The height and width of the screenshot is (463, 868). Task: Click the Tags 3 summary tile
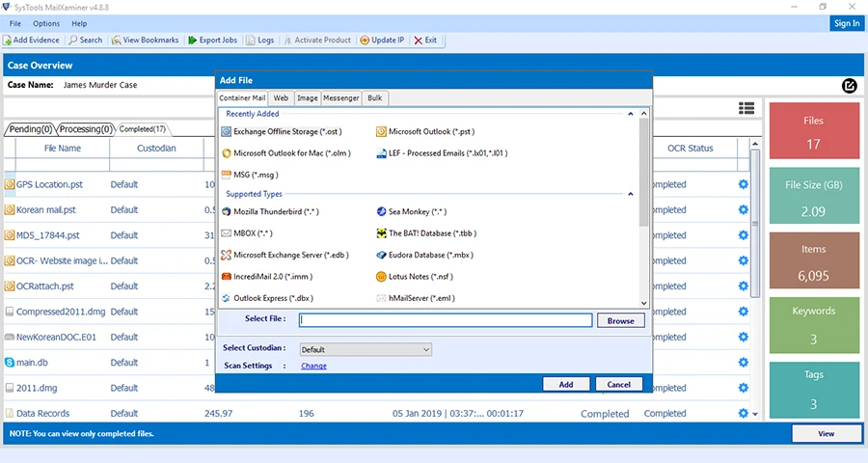coord(813,390)
